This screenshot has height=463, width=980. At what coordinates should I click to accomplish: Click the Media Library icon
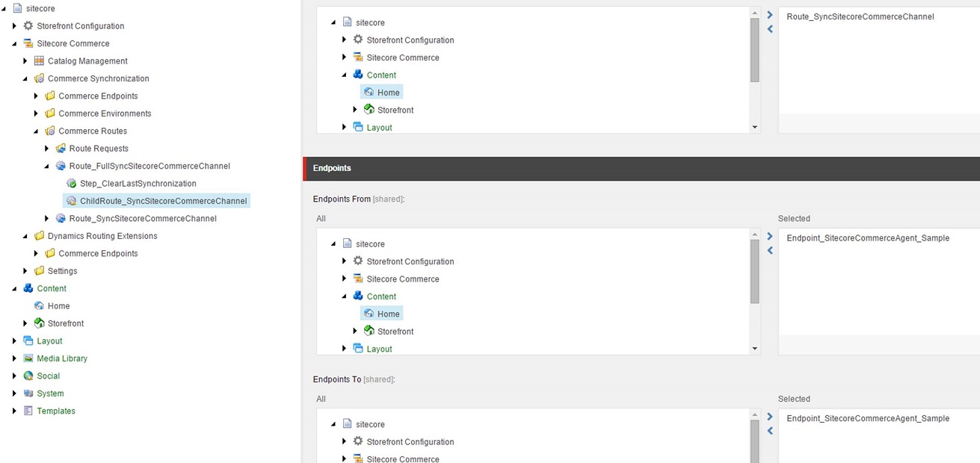coord(28,358)
